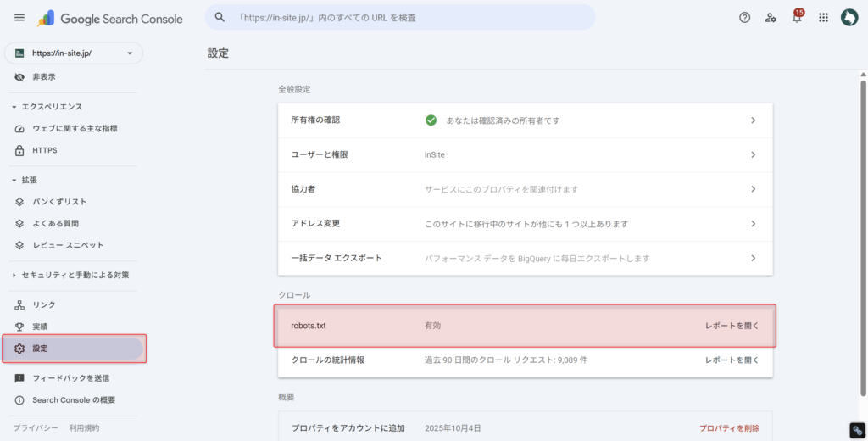Open the 利用規約 link

pos(84,427)
